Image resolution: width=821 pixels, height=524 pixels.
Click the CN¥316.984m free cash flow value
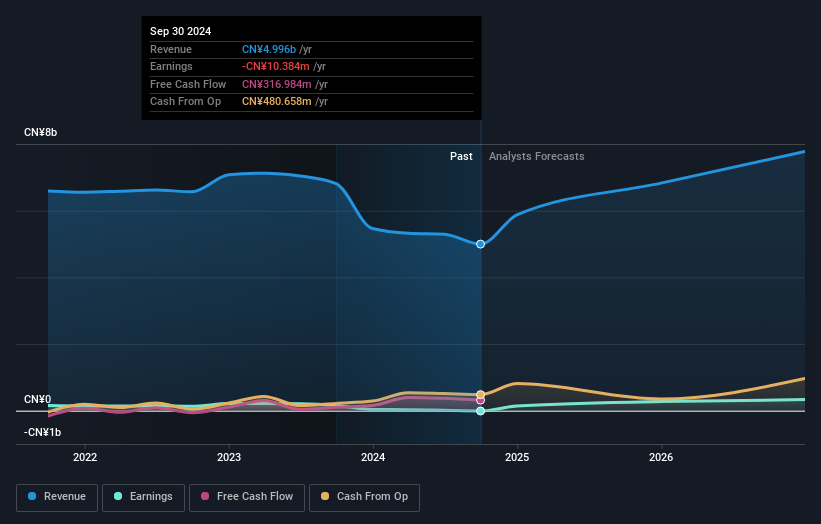tap(276, 84)
